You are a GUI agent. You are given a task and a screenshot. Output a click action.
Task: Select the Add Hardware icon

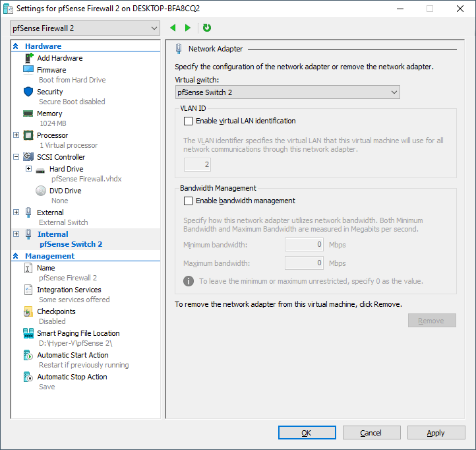[28, 58]
